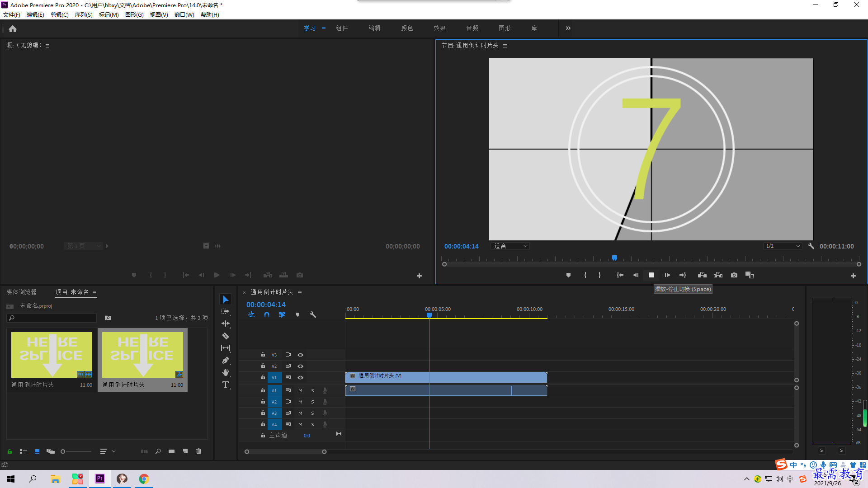Open zoom level dropdown showing 适合
Image resolution: width=868 pixels, height=488 pixels.
510,246
